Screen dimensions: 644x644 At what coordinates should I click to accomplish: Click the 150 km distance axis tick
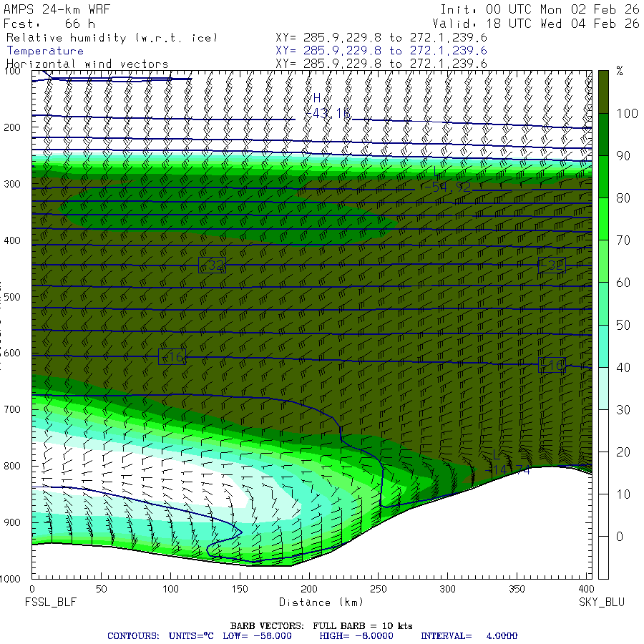(x=240, y=589)
